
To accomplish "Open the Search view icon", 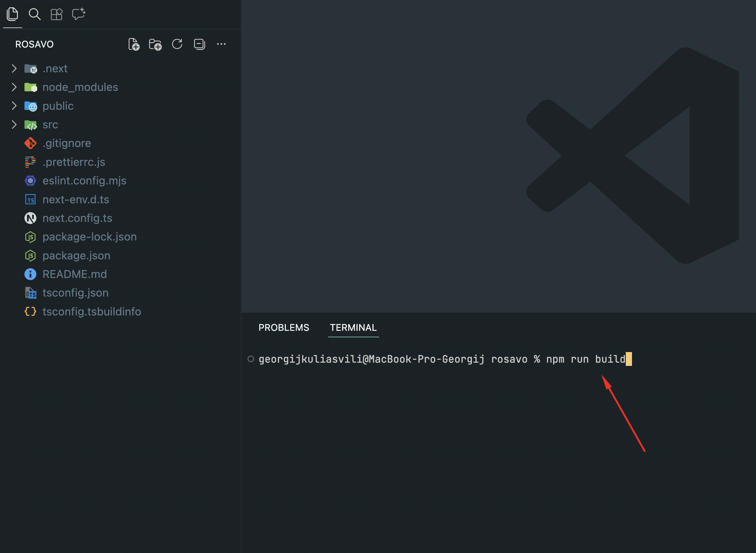I will pos(35,14).
